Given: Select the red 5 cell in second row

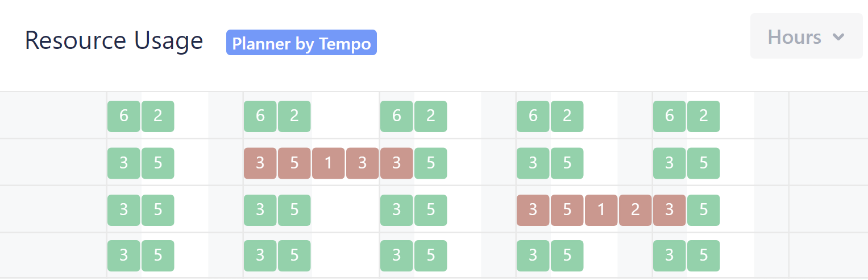Looking at the screenshot, I should (294, 163).
